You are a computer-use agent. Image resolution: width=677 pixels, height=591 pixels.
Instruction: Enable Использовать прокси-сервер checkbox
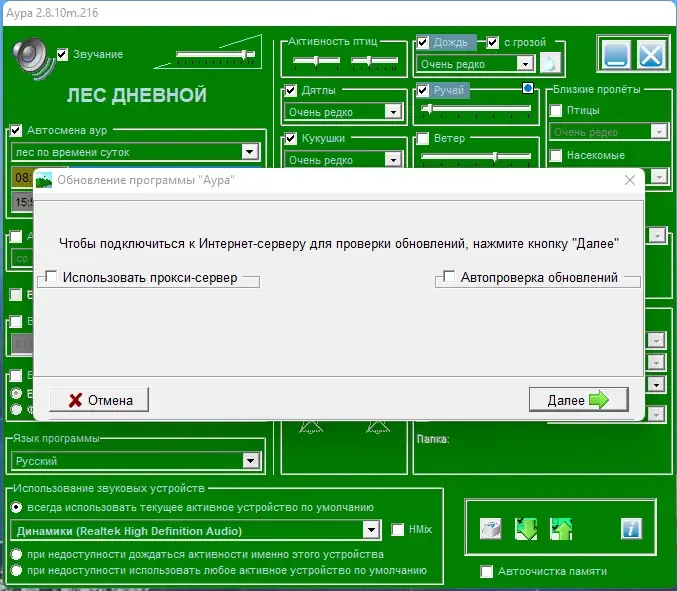pos(51,276)
